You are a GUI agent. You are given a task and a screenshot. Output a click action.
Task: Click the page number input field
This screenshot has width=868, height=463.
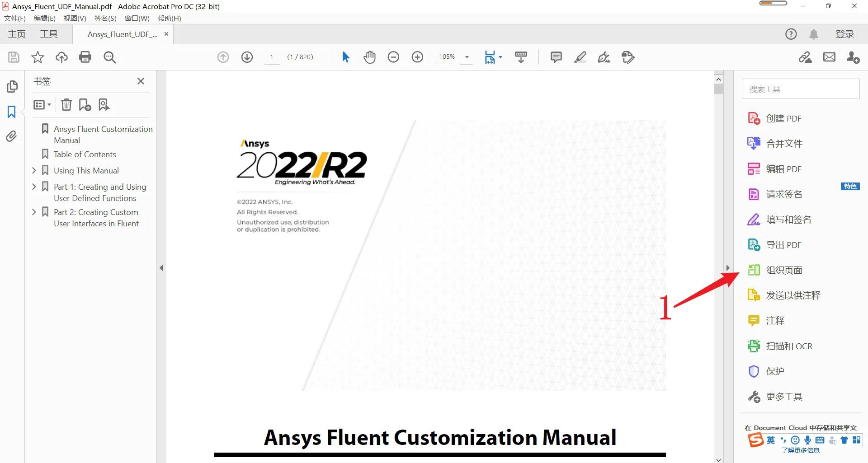click(x=272, y=57)
